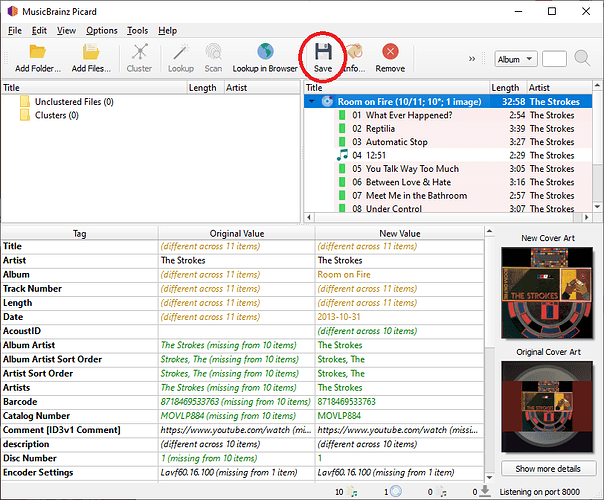Click the Scan fingerprint icon
The height and width of the screenshot is (500, 604).
coord(213,52)
